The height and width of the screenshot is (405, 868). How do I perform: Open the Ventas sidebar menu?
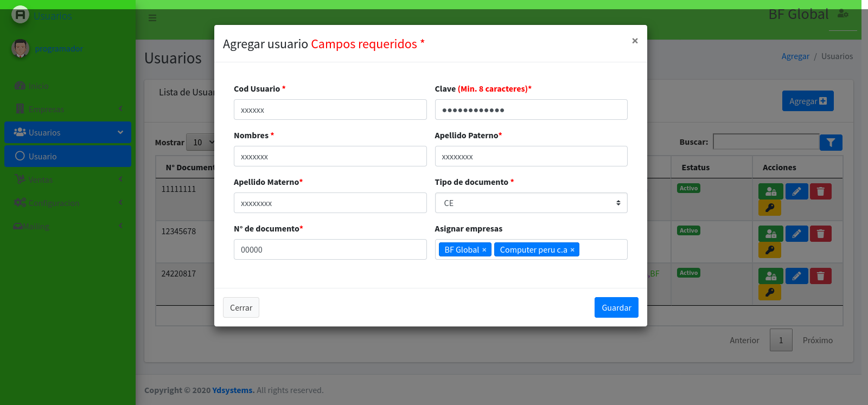tap(68, 179)
